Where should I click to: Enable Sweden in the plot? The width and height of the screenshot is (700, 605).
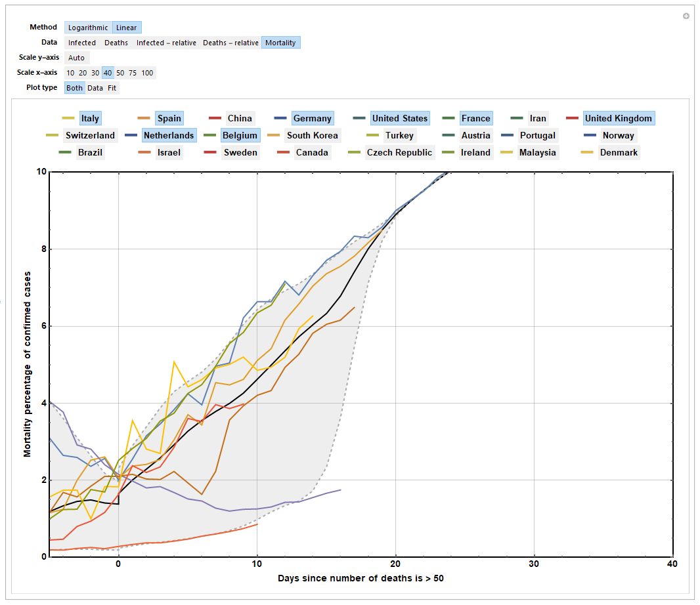coord(240,153)
